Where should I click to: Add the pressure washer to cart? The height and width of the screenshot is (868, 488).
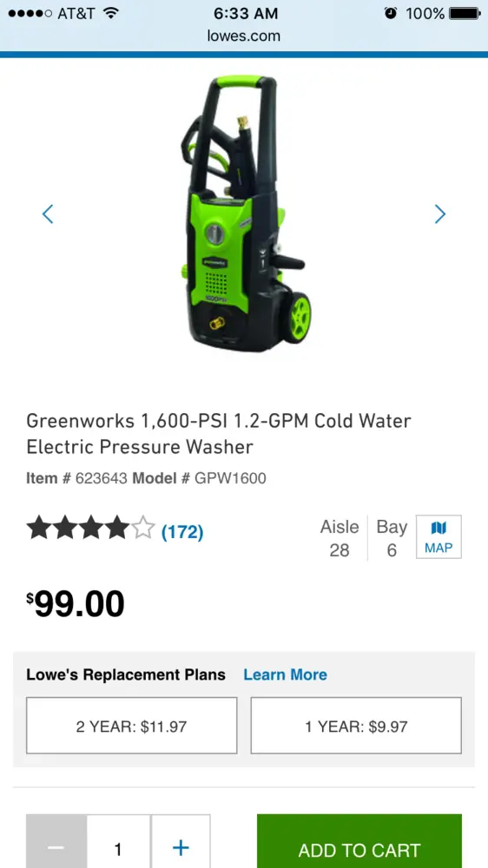[x=359, y=841]
